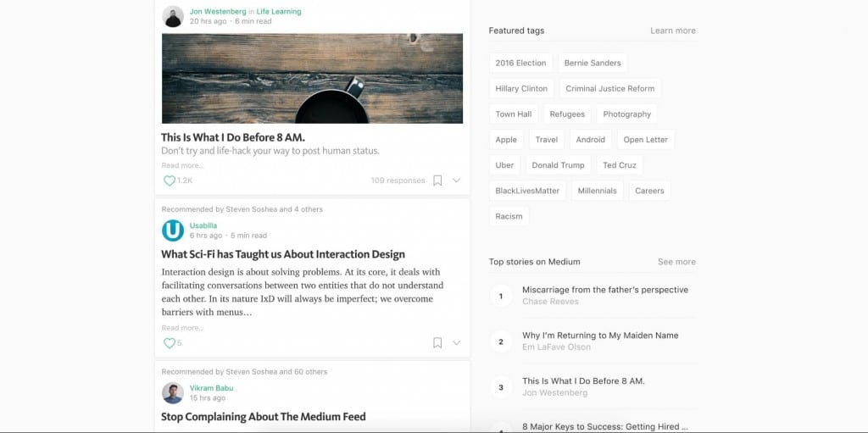Select the Careers tag

(x=649, y=191)
